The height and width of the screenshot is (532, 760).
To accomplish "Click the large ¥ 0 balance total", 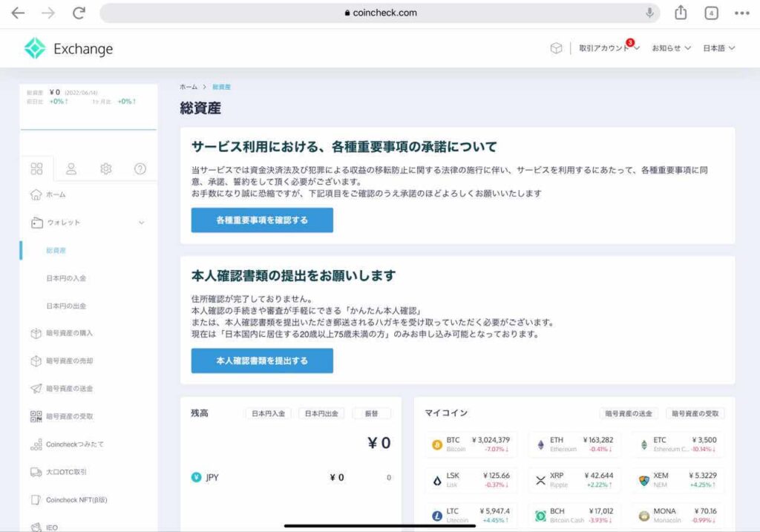I will (x=379, y=443).
